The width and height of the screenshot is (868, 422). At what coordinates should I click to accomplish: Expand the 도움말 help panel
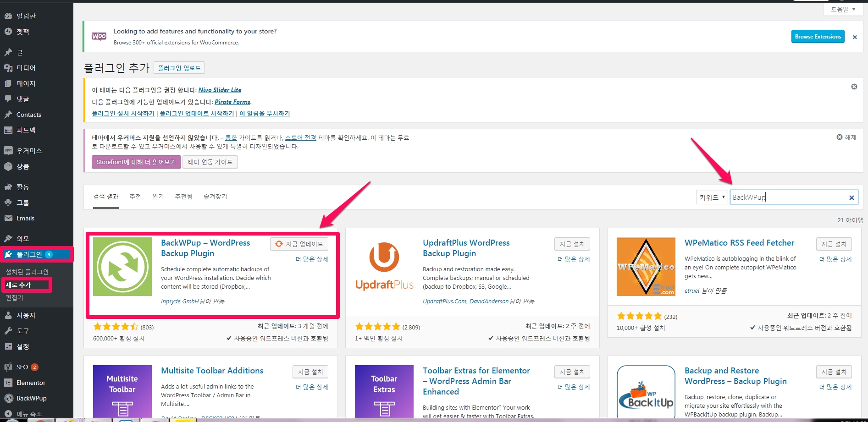click(842, 9)
